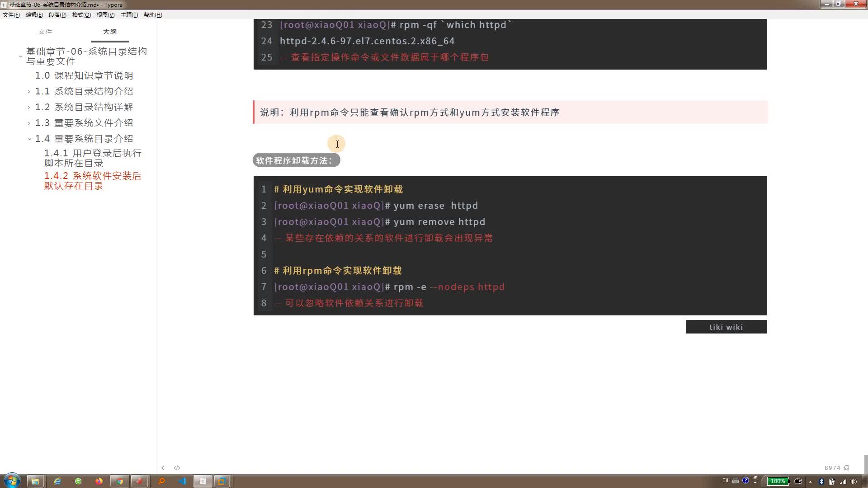This screenshot has height=488, width=868.
Task: Jump to outline item 1.2 系统目录结构详解
Action: (x=84, y=107)
